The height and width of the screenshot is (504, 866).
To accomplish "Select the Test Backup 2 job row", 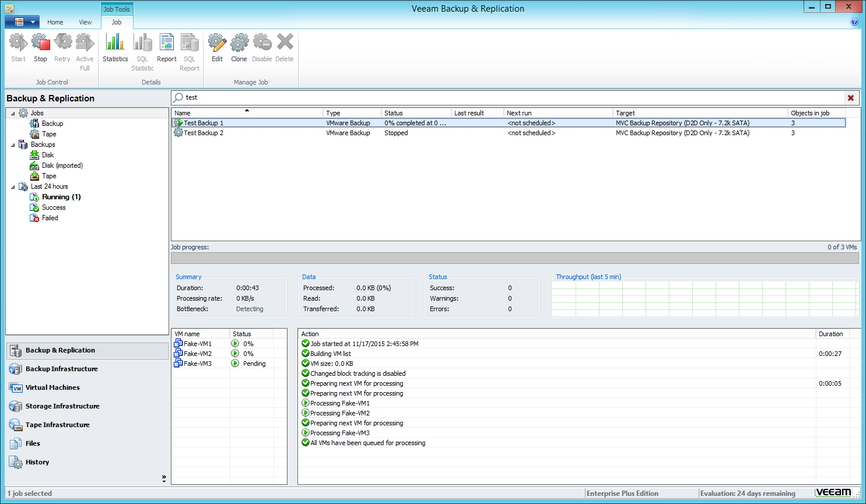I will click(x=509, y=133).
